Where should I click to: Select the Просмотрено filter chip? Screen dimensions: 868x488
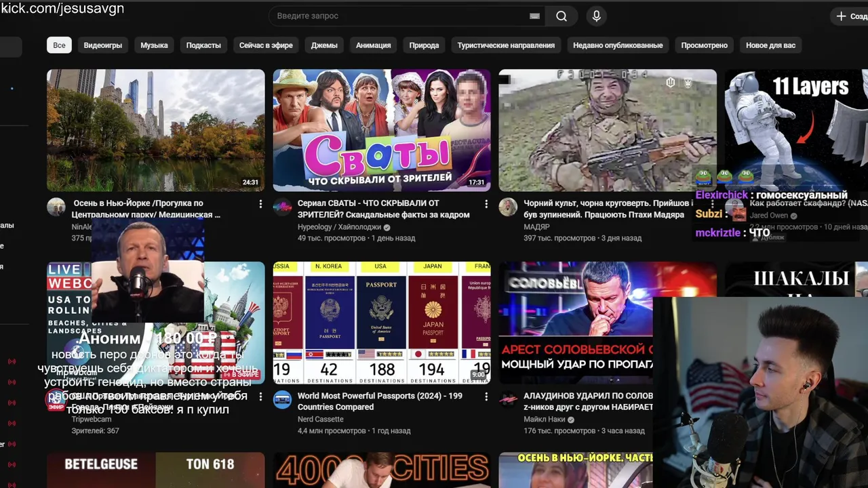704,45
